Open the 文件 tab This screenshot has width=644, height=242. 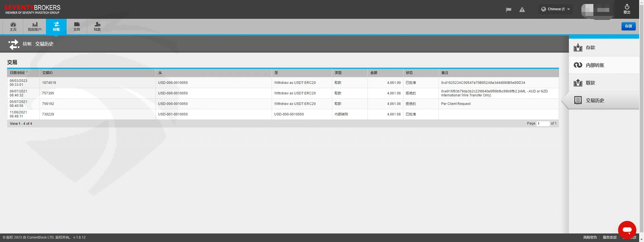(77, 26)
